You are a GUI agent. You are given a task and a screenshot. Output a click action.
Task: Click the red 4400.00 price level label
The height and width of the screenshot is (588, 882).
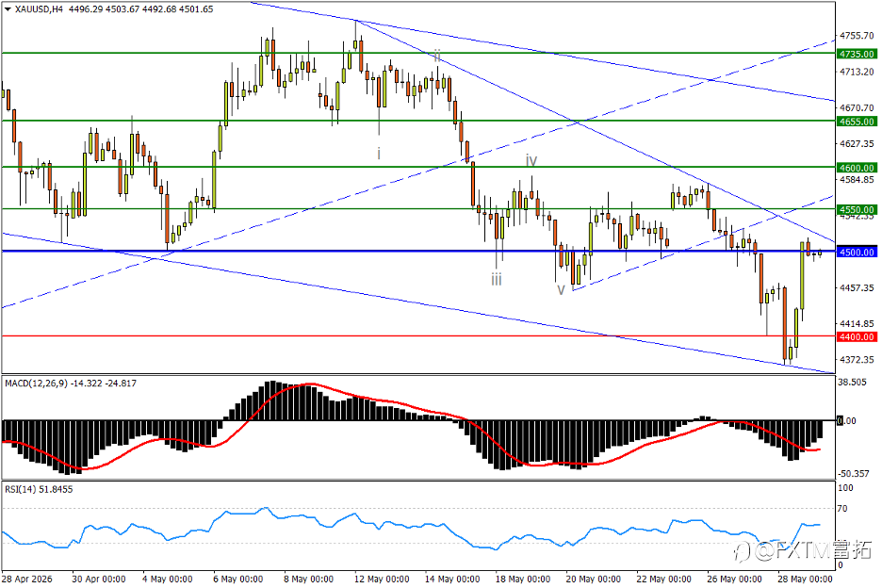[857, 336]
